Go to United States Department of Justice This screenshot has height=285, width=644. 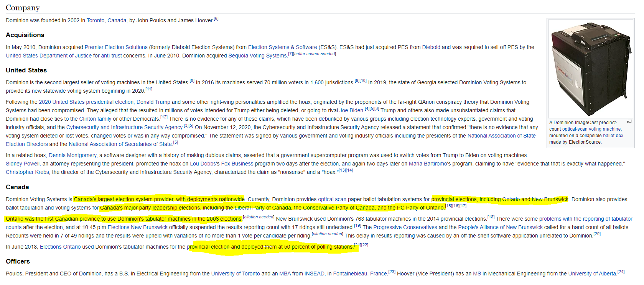click(49, 56)
